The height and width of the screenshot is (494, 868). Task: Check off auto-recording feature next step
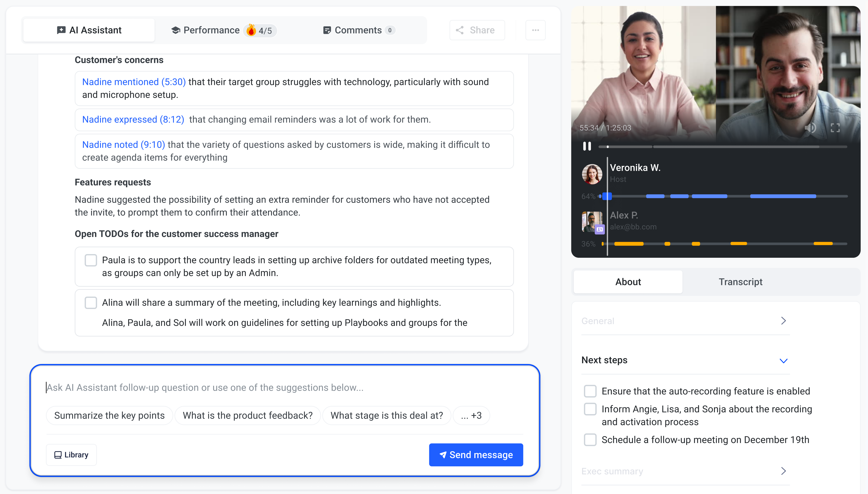(x=590, y=391)
